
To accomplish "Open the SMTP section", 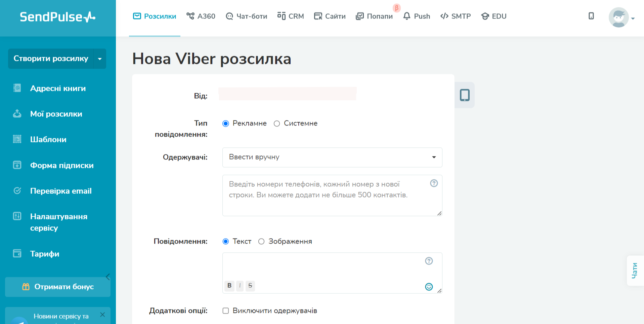I will 456,16.
